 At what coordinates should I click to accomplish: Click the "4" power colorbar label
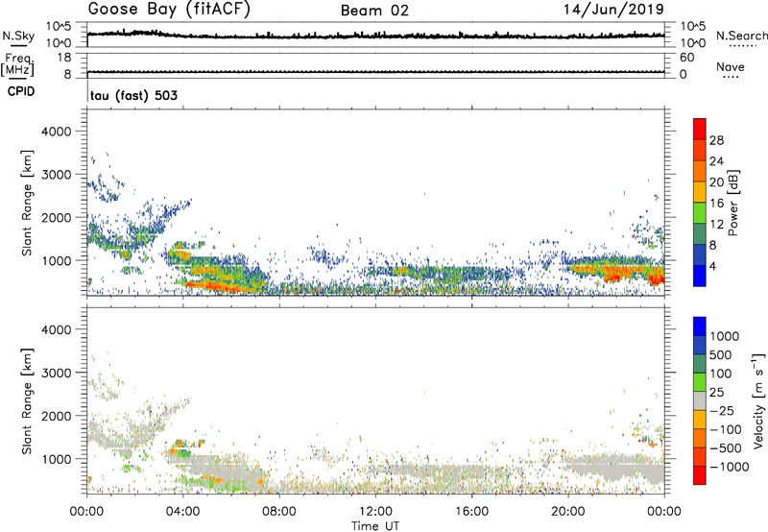[x=713, y=266]
